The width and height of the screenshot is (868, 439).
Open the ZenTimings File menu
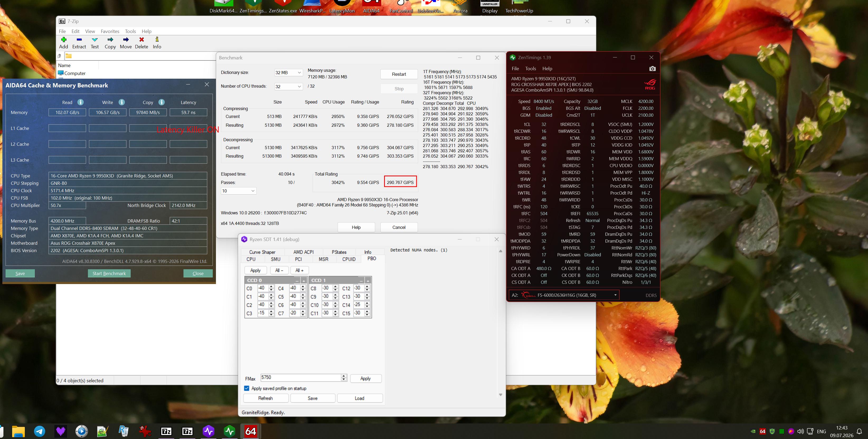[515, 68]
